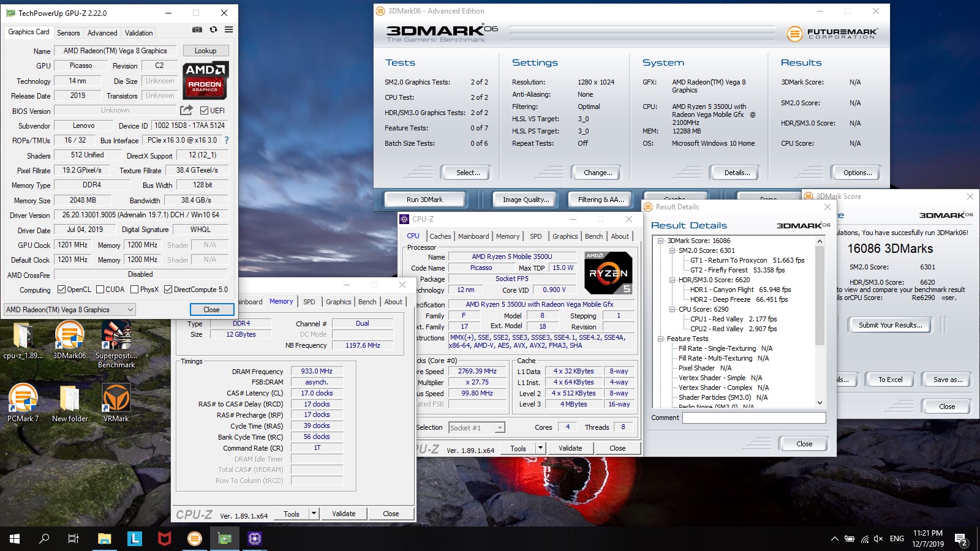Viewport: 980px width, 551px height.
Task: Click the Lookup button in GPU-Z
Action: pyautogui.click(x=206, y=51)
